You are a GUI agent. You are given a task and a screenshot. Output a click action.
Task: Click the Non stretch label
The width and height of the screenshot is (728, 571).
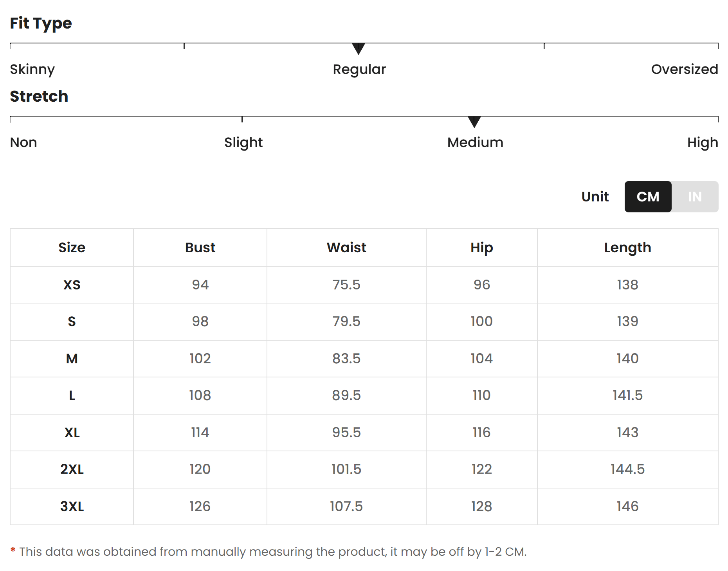[x=23, y=142]
